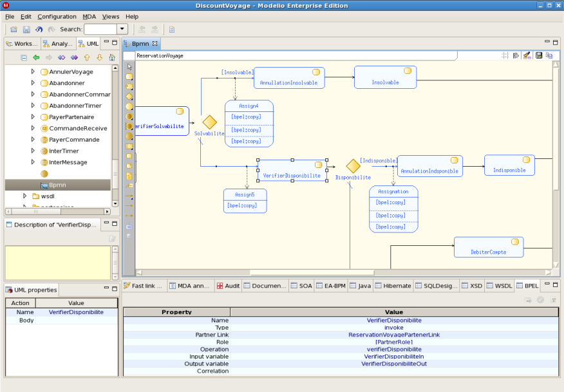Open the Help menu

[x=132, y=17]
